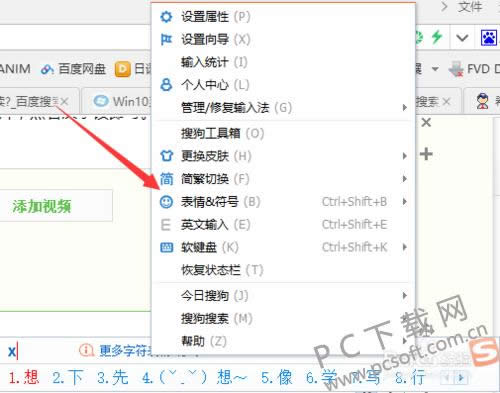The width and height of the screenshot is (500, 393).
Task: Select 简繁切换 (F) menu entry
Action: [x=283, y=179]
